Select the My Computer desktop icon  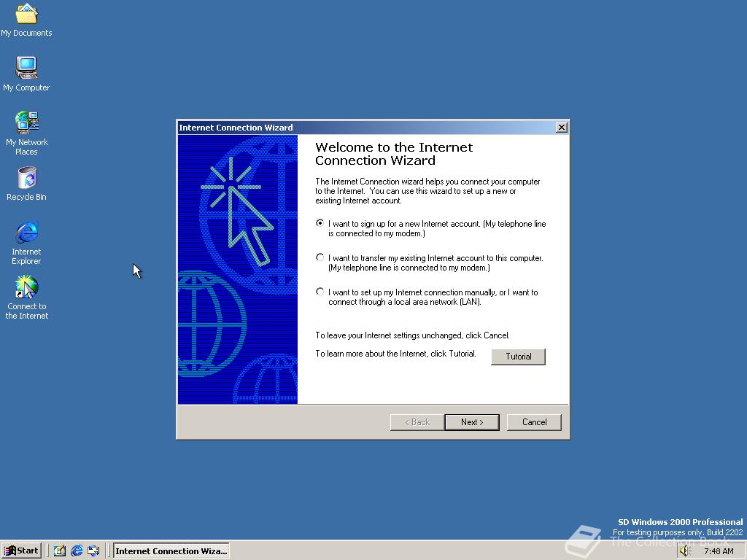click(x=27, y=74)
